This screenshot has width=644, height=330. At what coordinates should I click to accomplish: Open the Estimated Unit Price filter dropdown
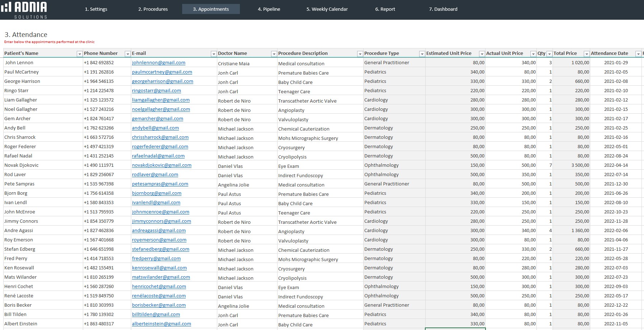click(x=482, y=54)
